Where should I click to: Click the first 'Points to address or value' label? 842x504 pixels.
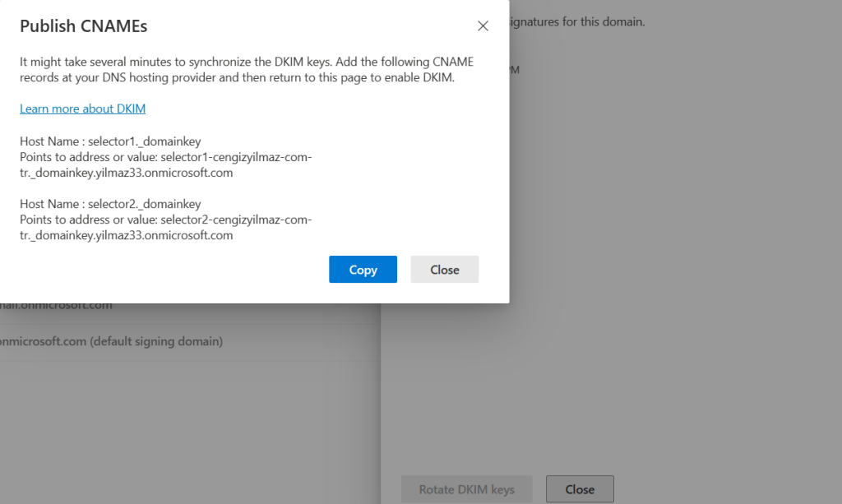pos(89,157)
